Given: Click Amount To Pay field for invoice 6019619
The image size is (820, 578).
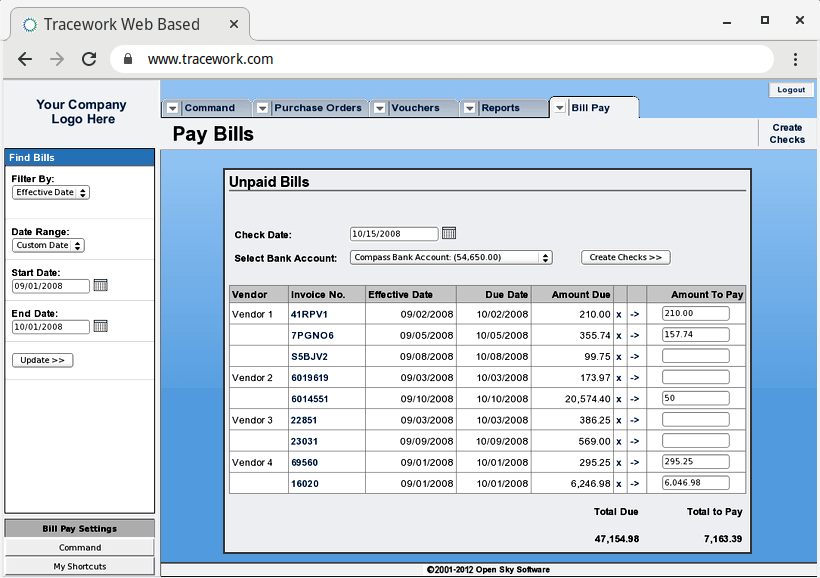Looking at the screenshot, I should pyautogui.click(x=695, y=377).
